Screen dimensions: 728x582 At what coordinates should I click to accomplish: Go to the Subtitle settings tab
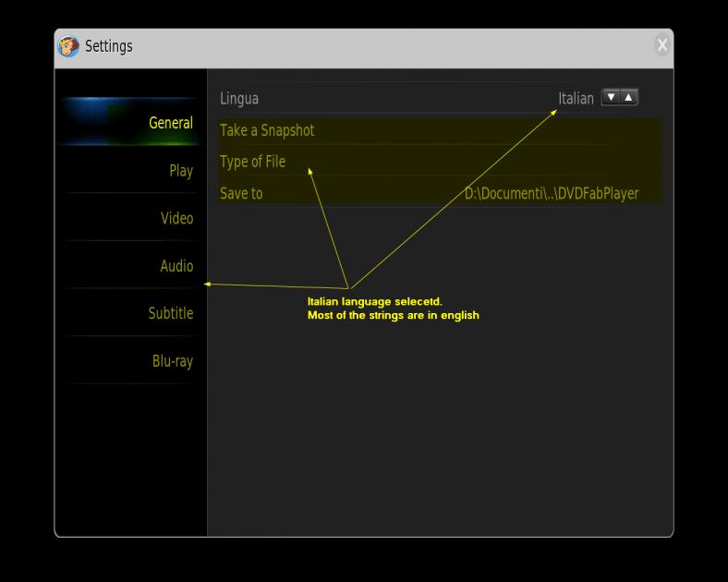pos(129,313)
